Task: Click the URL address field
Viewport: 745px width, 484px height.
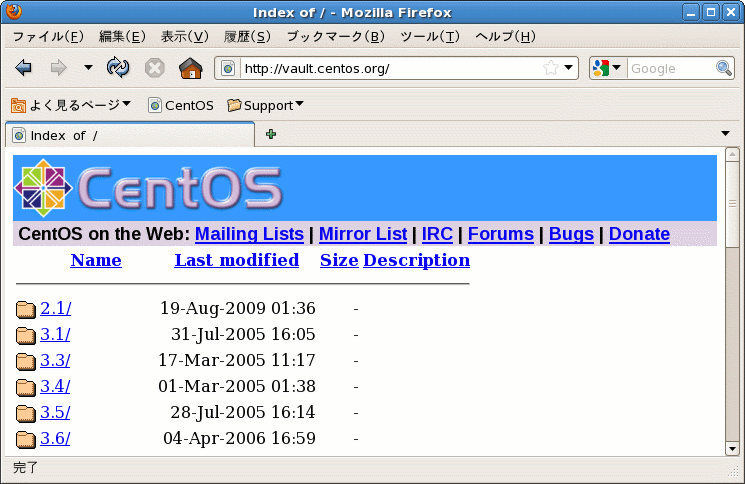Action: pos(390,69)
